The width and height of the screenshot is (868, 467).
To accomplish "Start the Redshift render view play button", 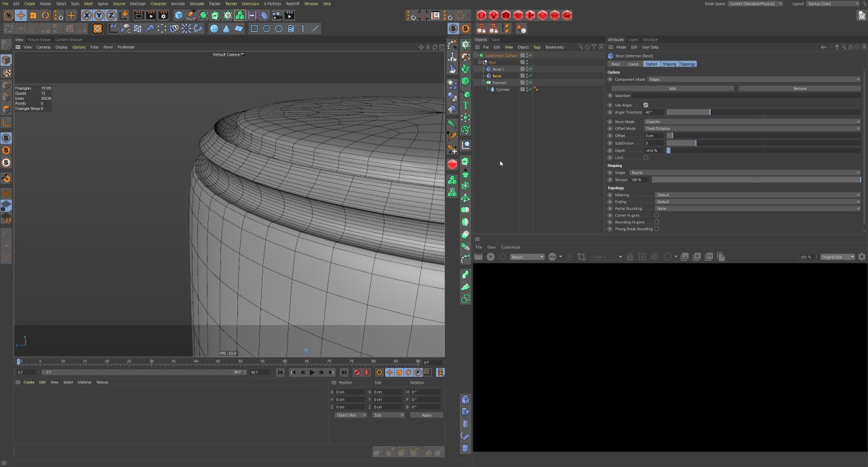I will click(490, 257).
